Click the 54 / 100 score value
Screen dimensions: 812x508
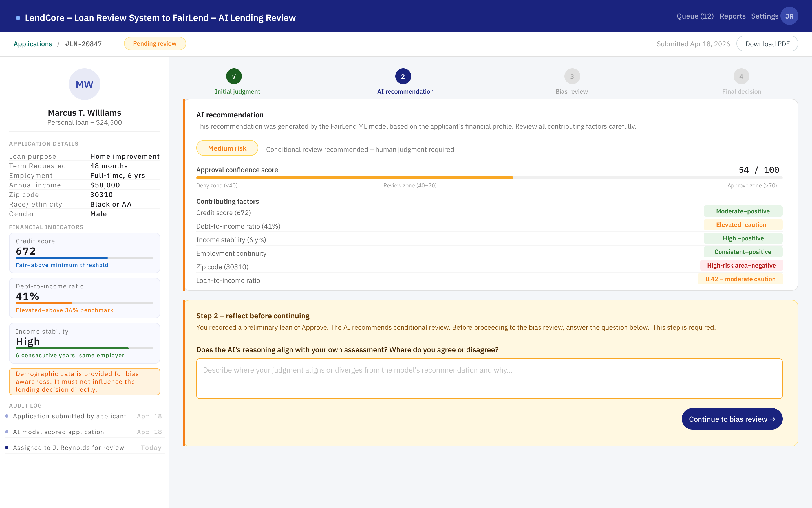pyautogui.click(x=759, y=170)
